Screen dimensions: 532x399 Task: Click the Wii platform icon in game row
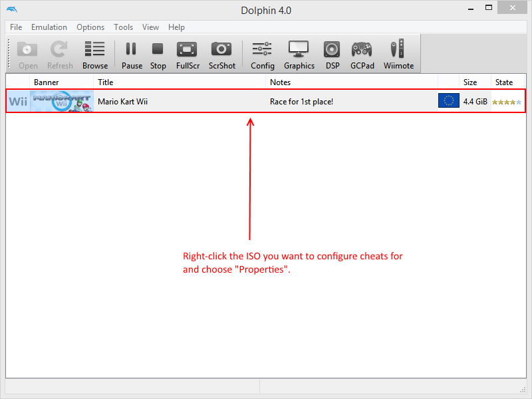[18, 102]
